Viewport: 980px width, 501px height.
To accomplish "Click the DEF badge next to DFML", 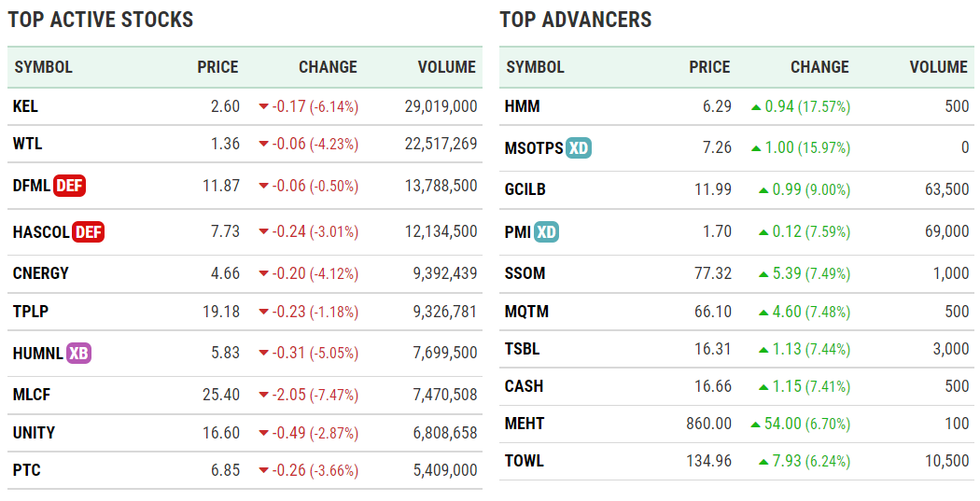I will [x=70, y=186].
